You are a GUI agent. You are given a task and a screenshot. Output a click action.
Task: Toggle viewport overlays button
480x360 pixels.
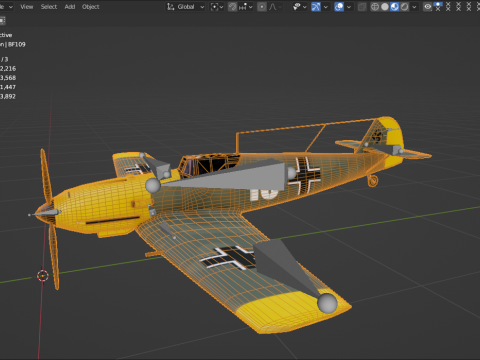pos(339,7)
